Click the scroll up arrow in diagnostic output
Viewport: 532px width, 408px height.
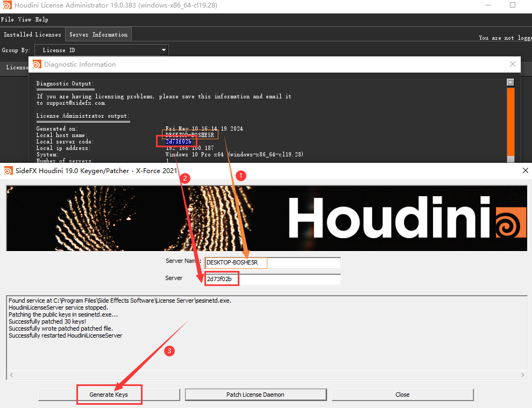coord(510,82)
